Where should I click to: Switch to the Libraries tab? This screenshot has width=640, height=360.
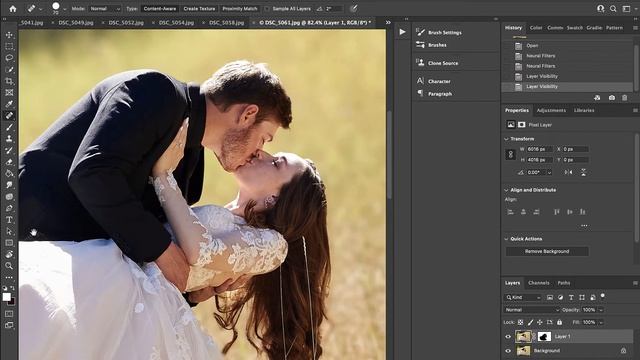pos(584,111)
